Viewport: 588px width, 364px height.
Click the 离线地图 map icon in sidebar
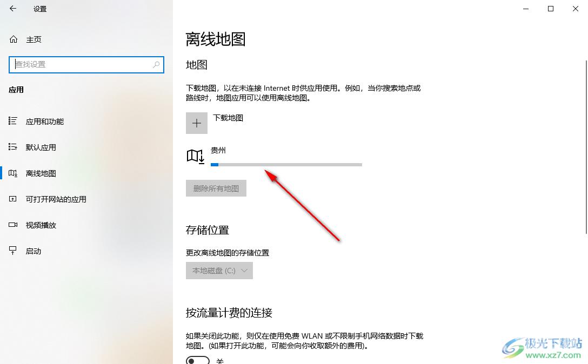pyautogui.click(x=13, y=173)
